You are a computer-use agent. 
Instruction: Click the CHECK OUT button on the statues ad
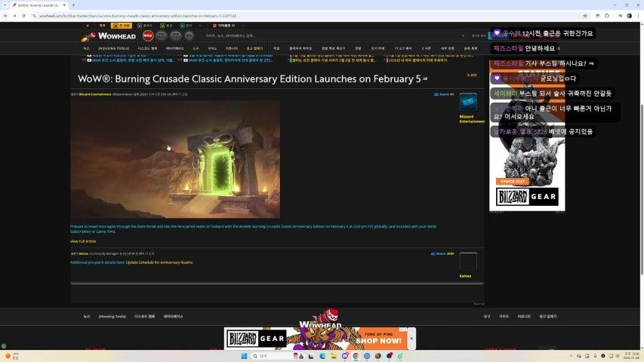pos(512,182)
